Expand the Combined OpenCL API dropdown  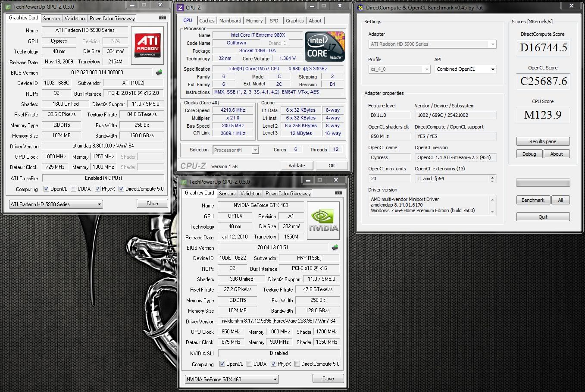click(x=492, y=69)
